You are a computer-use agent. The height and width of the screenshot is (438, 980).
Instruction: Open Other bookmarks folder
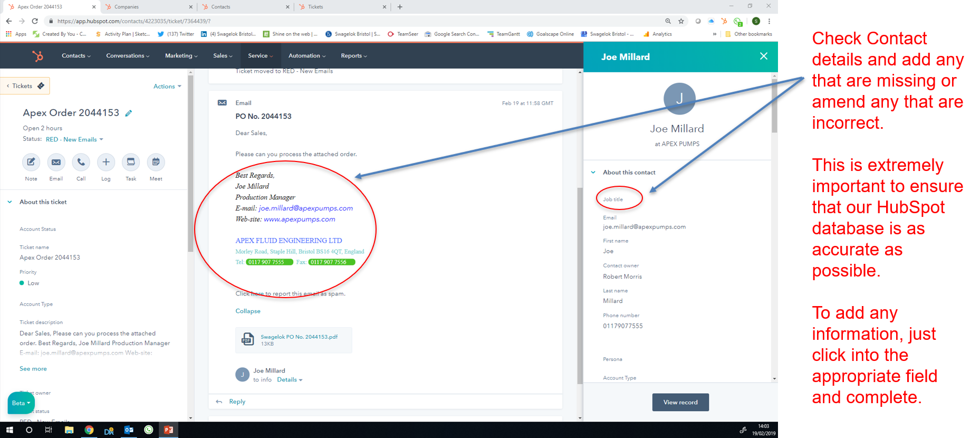(749, 34)
